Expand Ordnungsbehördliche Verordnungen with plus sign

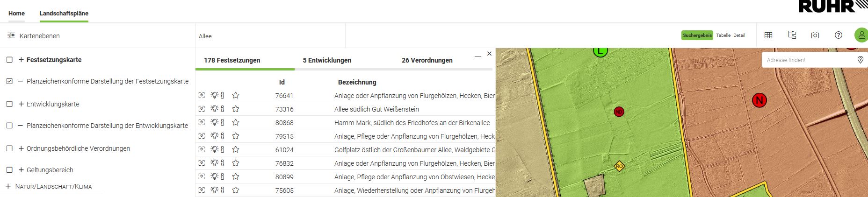[21, 148]
